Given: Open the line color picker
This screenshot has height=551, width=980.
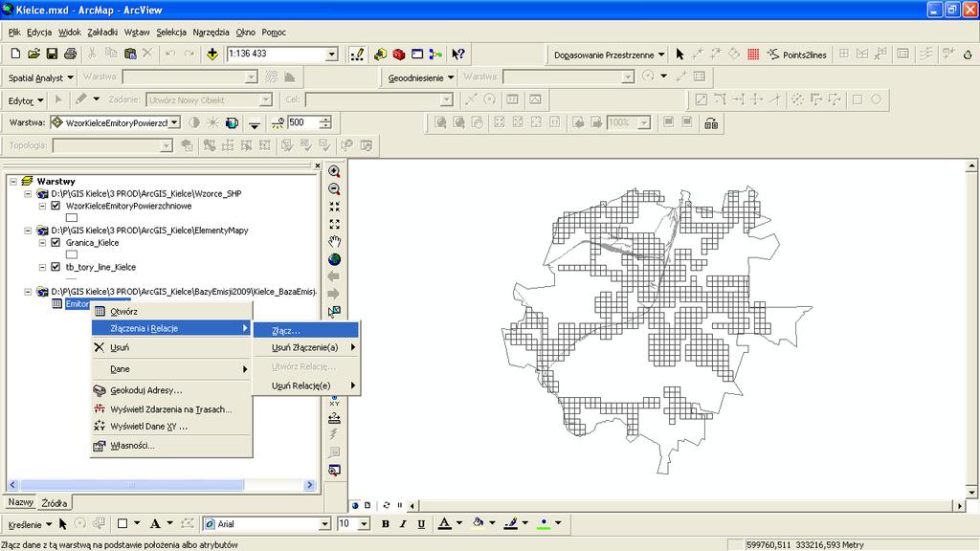Looking at the screenshot, I should point(525,523).
